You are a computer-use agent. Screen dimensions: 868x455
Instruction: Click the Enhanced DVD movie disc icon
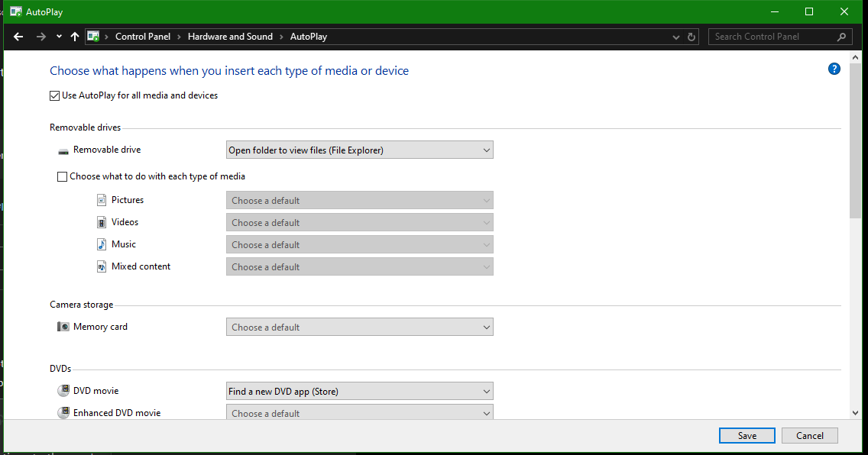[x=63, y=412]
